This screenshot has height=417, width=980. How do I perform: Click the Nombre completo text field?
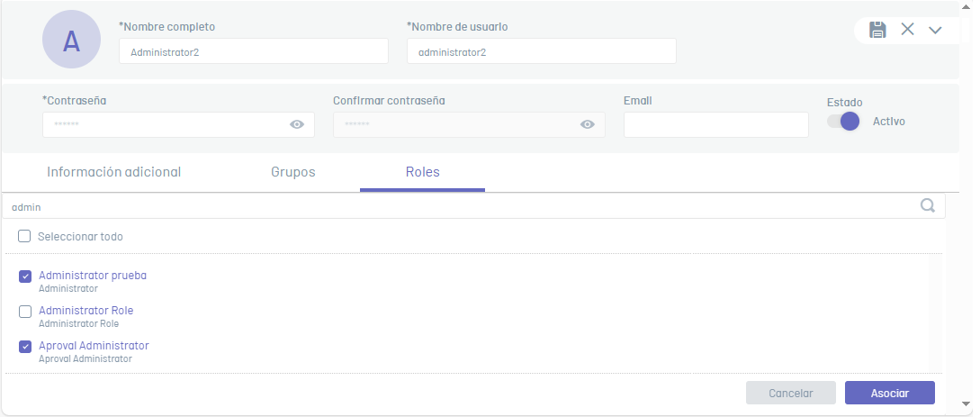pyautogui.click(x=254, y=51)
